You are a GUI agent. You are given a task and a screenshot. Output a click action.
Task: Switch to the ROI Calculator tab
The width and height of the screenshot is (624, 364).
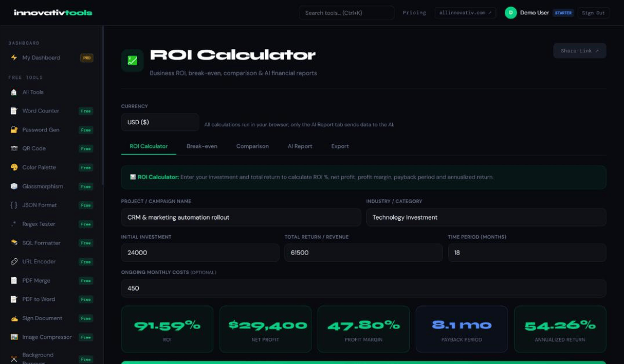(x=149, y=146)
